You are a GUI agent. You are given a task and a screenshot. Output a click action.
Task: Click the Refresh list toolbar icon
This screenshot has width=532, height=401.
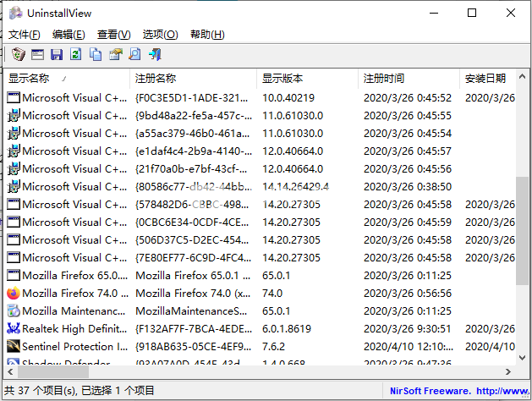[x=76, y=54]
